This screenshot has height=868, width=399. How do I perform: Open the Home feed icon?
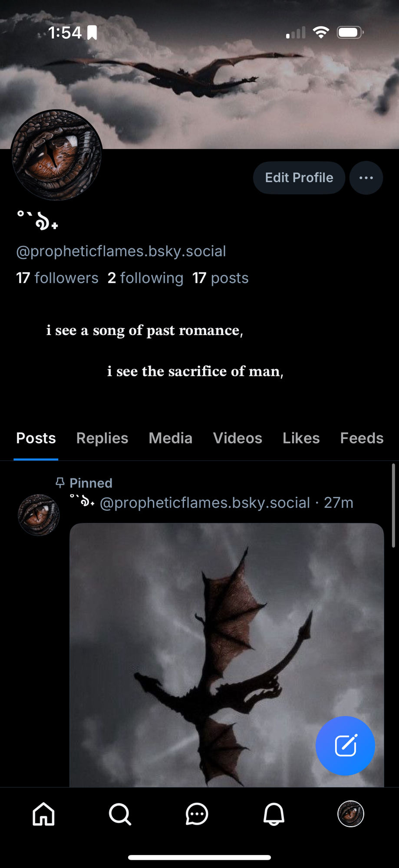[44, 814]
